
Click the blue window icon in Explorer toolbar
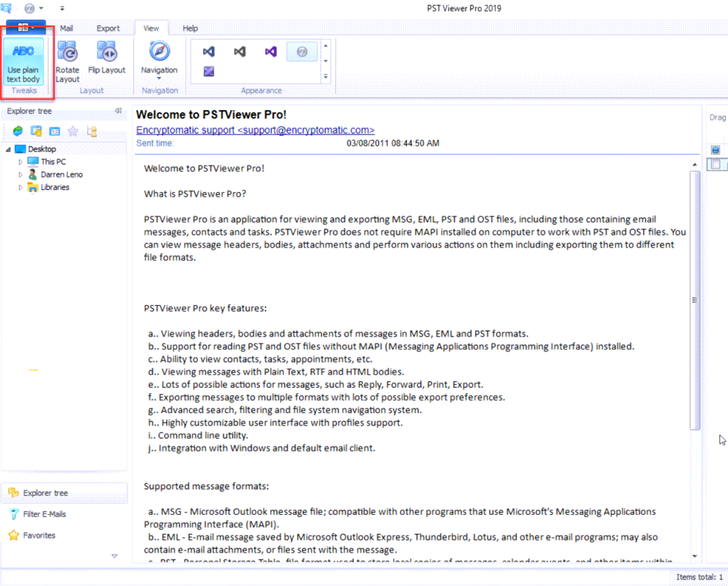[55, 132]
